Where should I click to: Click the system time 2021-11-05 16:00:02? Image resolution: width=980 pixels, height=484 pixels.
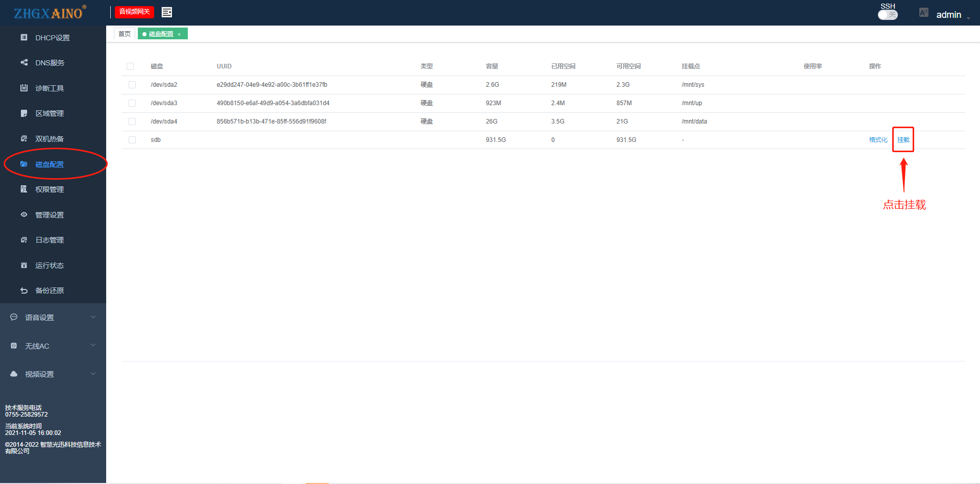33,433
